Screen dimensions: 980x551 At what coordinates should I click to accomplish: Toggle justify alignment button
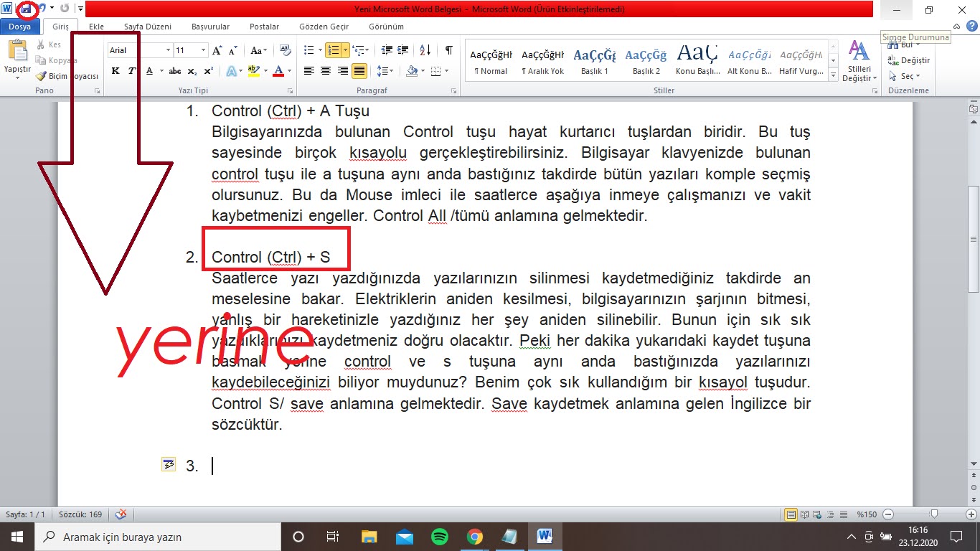(359, 71)
